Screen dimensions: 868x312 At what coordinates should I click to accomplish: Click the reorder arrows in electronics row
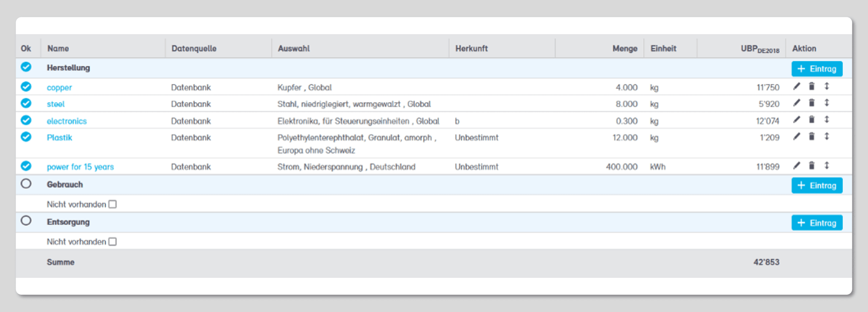(827, 120)
